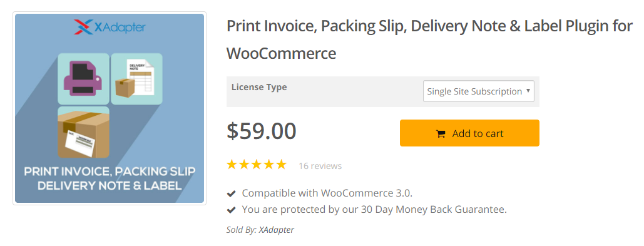This screenshot has width=644, height=246.
Task: Click the third gold rating star
Action: [257, 165]
